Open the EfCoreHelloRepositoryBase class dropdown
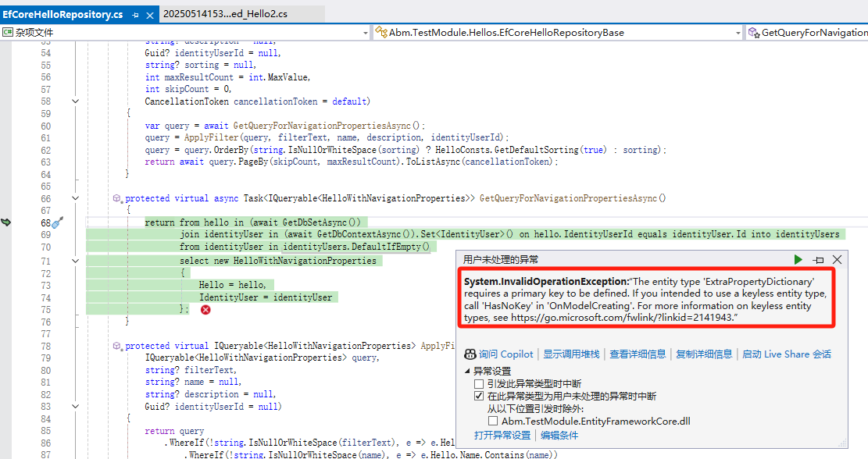The image size is (868, 459). tap(738, 33)
